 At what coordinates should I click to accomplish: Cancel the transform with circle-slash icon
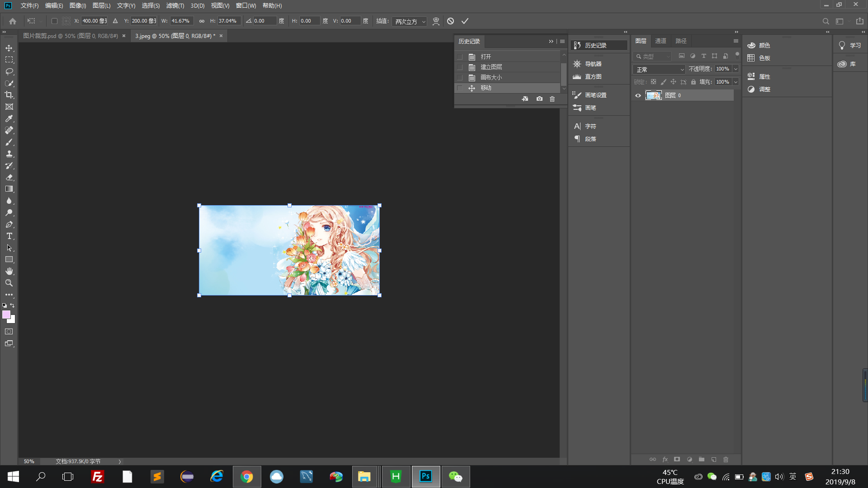tap(450, 21)
